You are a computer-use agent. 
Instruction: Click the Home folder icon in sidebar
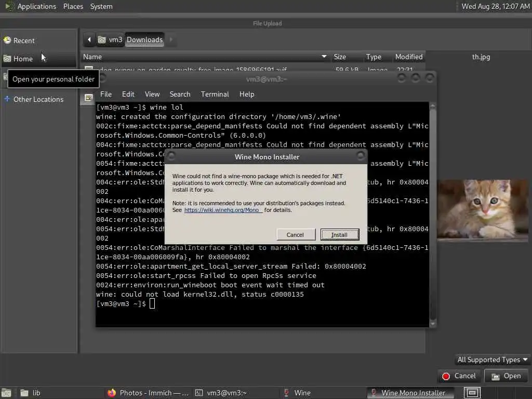7,59
